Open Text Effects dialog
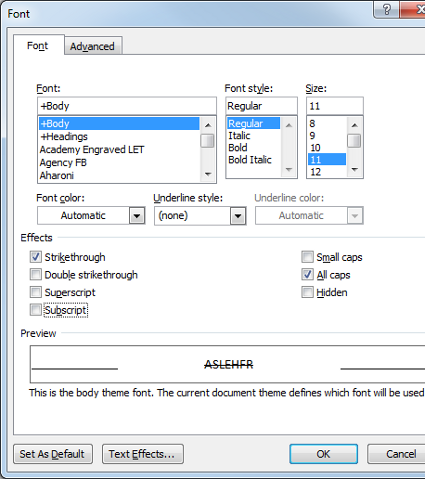This screenshot has height=479, width=425. point(143,454)
